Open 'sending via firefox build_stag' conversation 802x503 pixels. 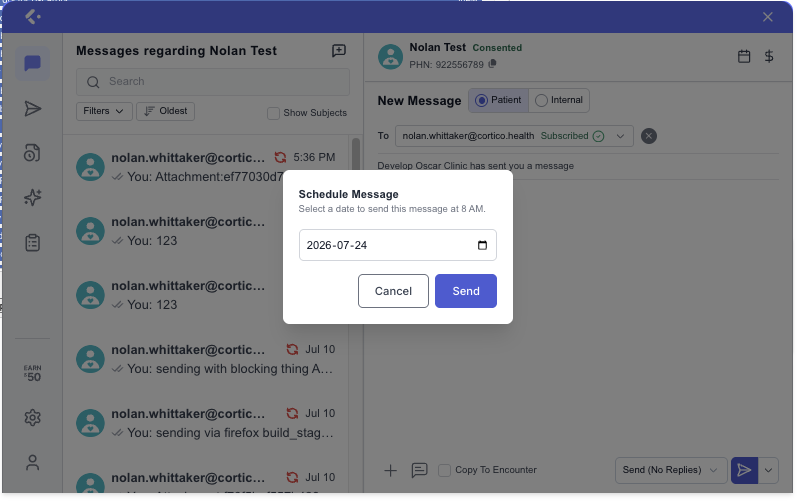(206, 423)
